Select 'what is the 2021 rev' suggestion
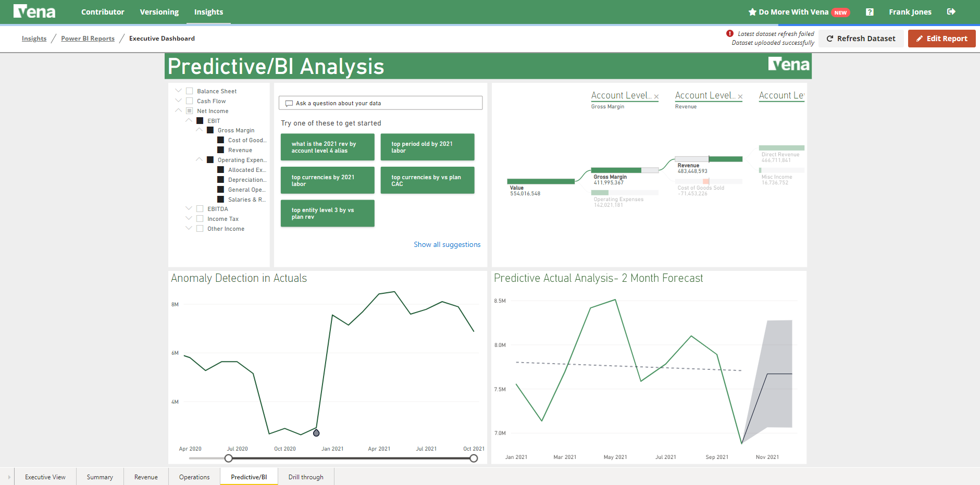Image resolution: width=980 pixels, height=485 pixels. 327,147
